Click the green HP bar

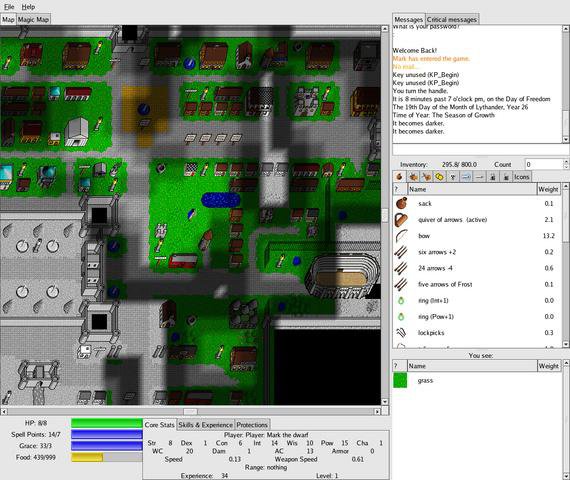[107, 423]
